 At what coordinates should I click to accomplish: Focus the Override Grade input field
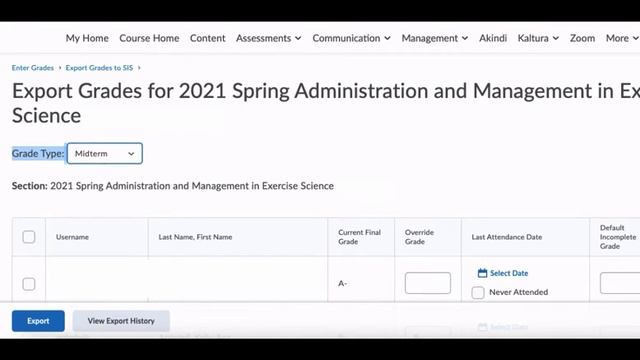tap(428, 283)
